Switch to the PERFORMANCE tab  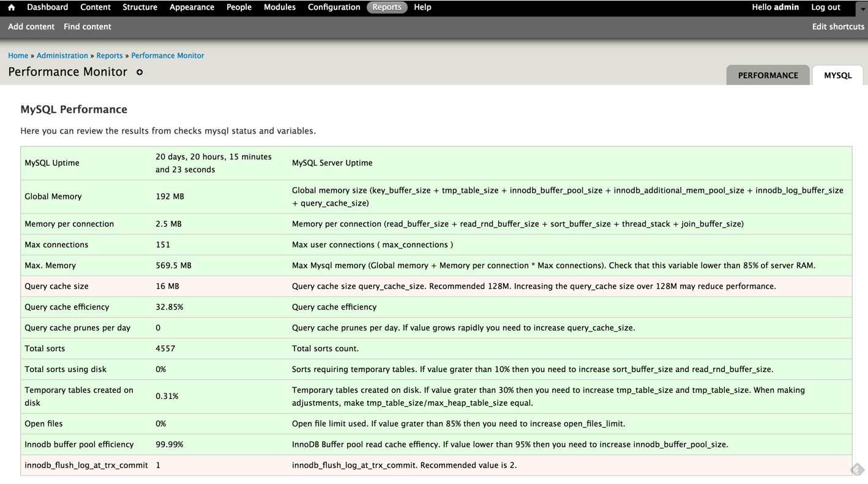(x=768, y=75)
